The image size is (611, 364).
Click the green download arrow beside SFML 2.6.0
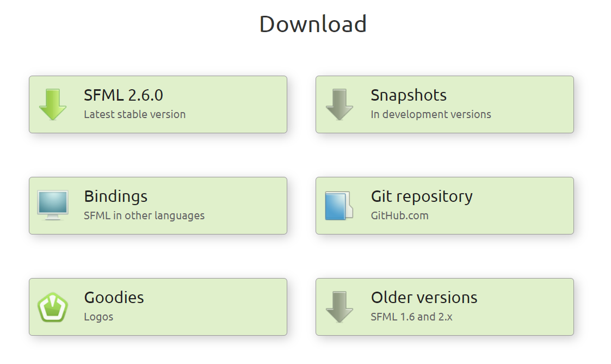click(x=53, y=104)
